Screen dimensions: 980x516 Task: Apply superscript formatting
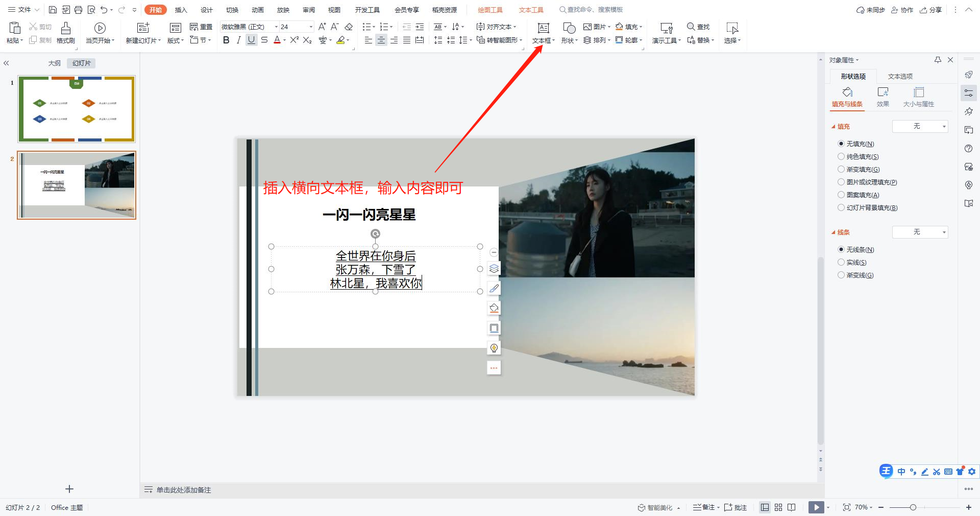coord(295,40)
